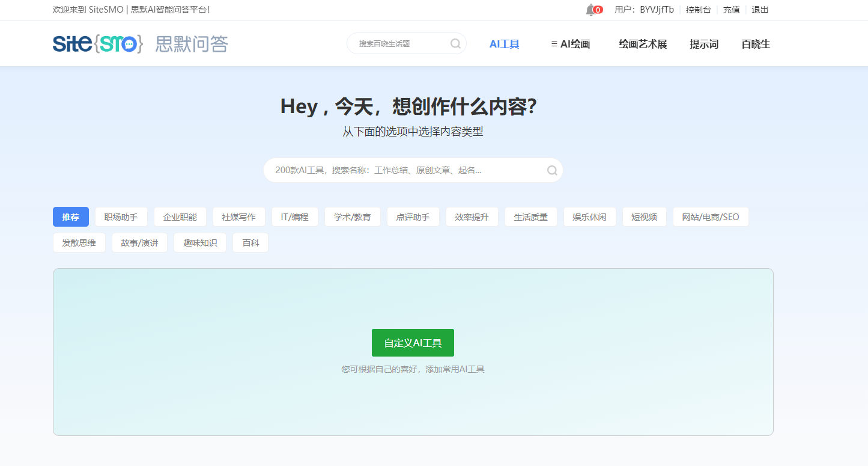This screenshot has height=466, width=868.
Task: Enable the IT/编程 filter
Action: (x=294, y=216)
